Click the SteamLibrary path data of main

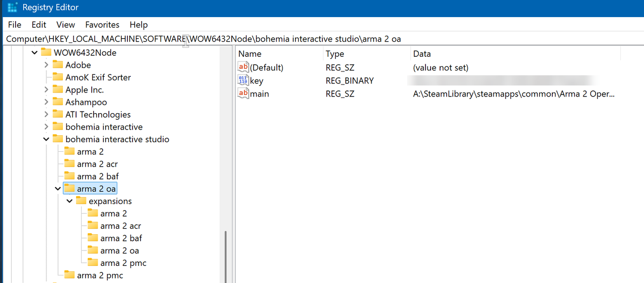pyautogui.click(x=514, y=93)
